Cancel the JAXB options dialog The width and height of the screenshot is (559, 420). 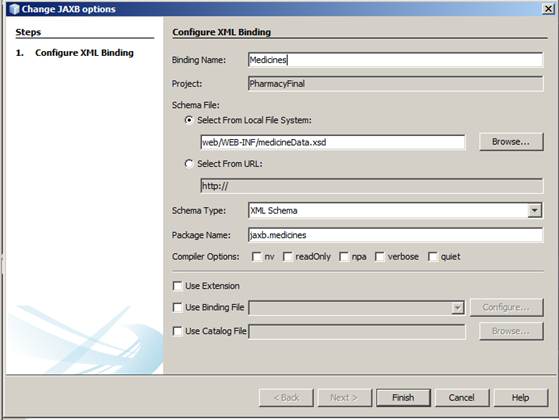pyautogui.click(x=462, y=398)
